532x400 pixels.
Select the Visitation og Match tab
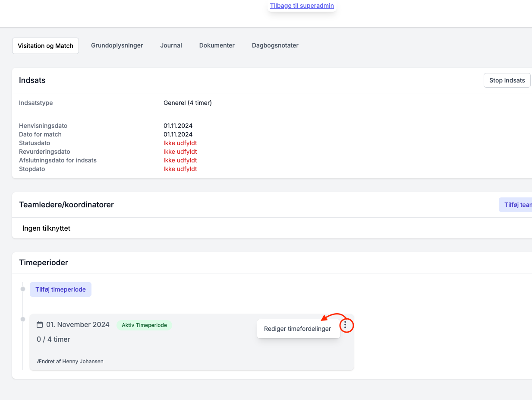click(45, 46)
